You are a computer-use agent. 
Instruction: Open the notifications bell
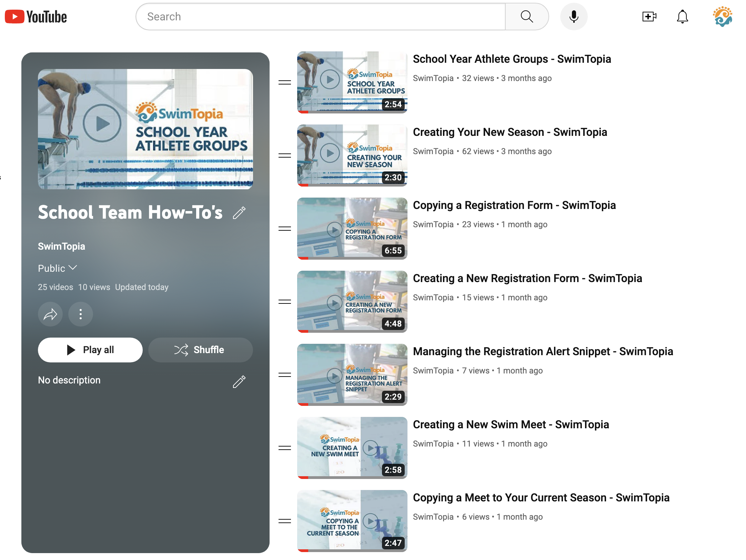(x=682, y=17)
